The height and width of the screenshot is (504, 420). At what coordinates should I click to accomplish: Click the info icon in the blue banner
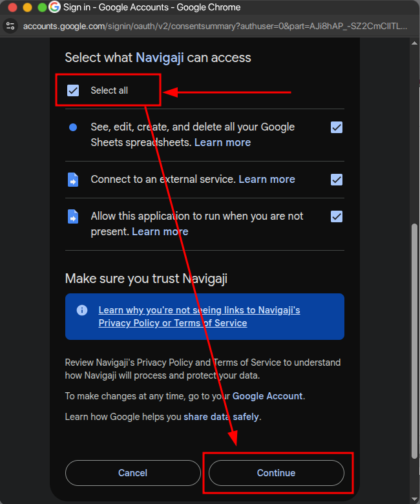point(82,310)
